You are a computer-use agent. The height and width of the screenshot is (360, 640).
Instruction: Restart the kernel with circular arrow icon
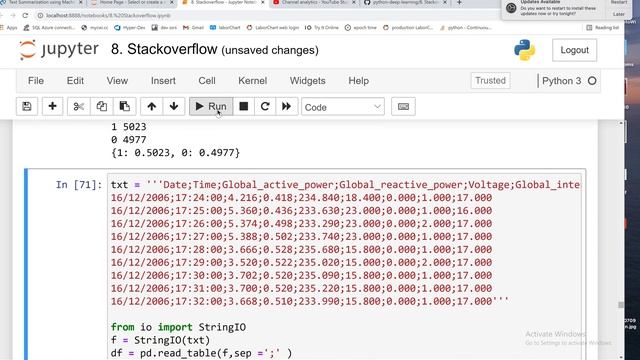coord(265,107)
